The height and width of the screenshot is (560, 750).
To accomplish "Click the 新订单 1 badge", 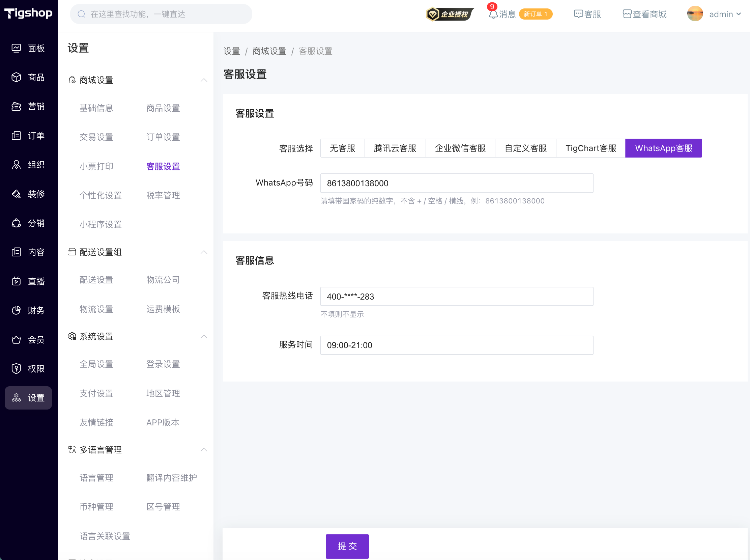I will point(536,14).
